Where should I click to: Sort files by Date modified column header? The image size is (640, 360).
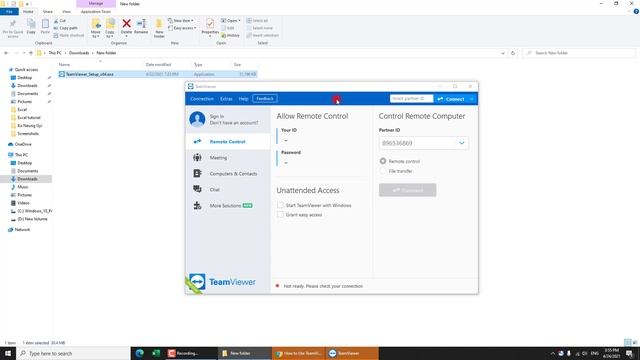click(158, 64)
